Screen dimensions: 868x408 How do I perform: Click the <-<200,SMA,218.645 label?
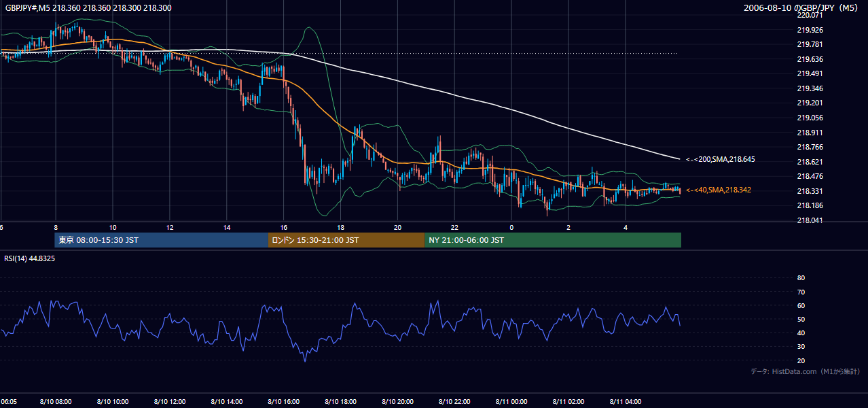(x=721, y=159)
